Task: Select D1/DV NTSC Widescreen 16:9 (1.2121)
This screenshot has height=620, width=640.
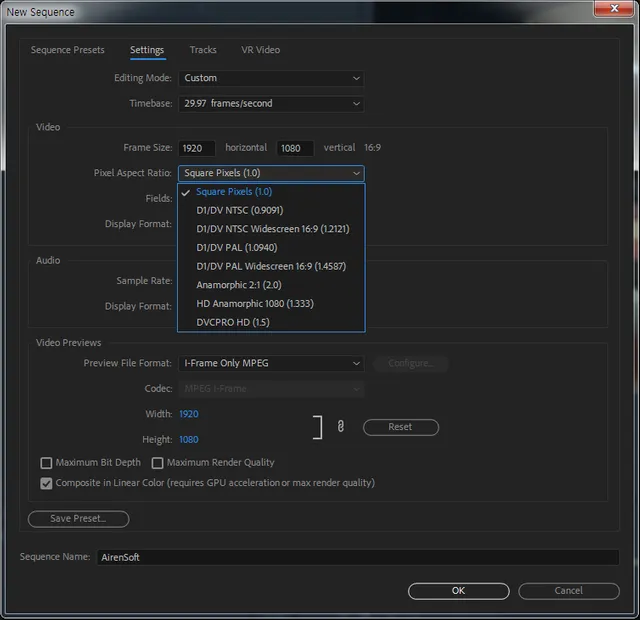Action: coord(271,229)
